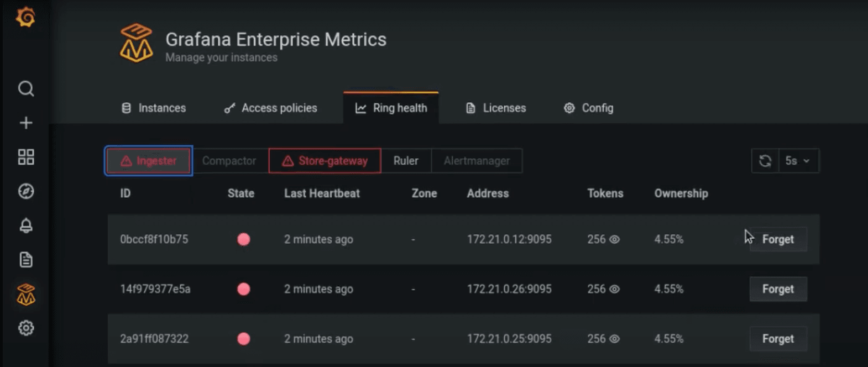Click the Grafana logo home icon
The height and width of the screenshot is (367, 868).
coord(25,17)
